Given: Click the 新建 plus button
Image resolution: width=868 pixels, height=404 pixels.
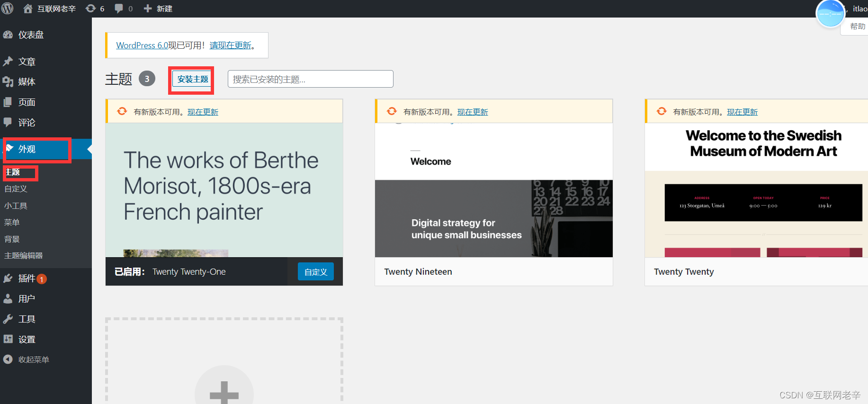Looking at the screenshot, I should tap(158, 9).
